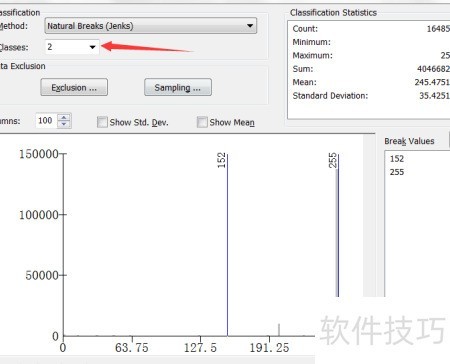Expand the Classes dropdown arrow
450x364 pixels.
coord(92,47)
